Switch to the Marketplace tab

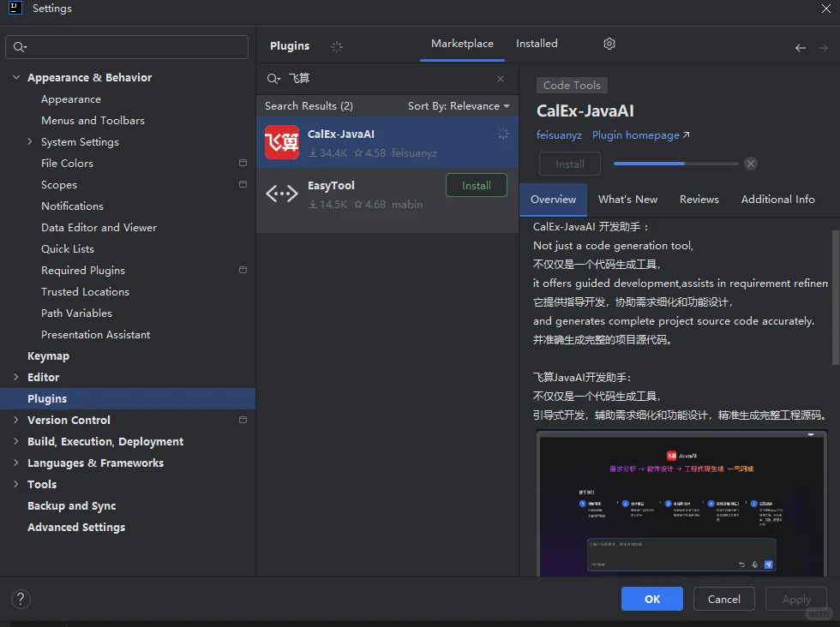coord(462,44)
